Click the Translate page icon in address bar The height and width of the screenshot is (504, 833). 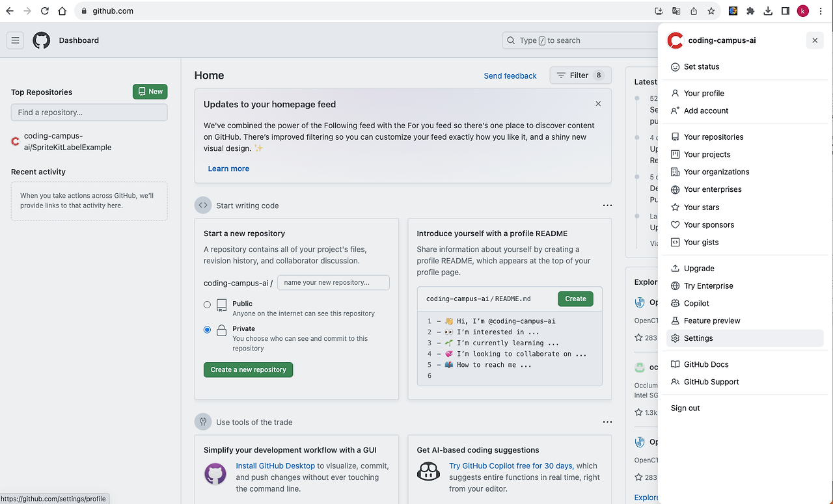tap(676, 11)
